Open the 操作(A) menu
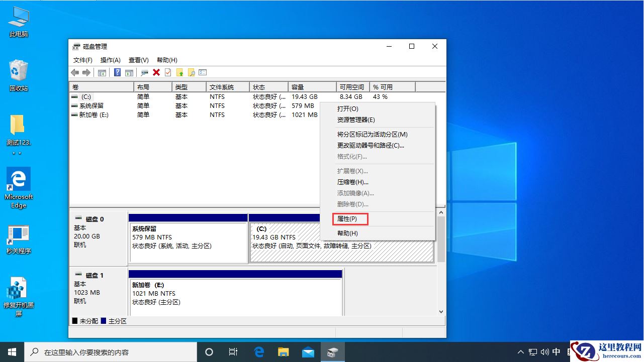The width and height of the screenshot is (644, 362). pos(110,60)
